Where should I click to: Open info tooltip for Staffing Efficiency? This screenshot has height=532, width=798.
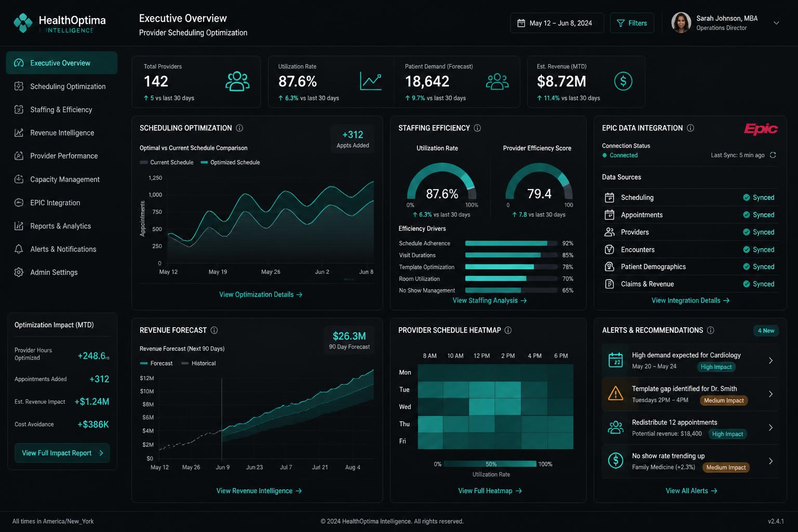click(x=477, y=128)
